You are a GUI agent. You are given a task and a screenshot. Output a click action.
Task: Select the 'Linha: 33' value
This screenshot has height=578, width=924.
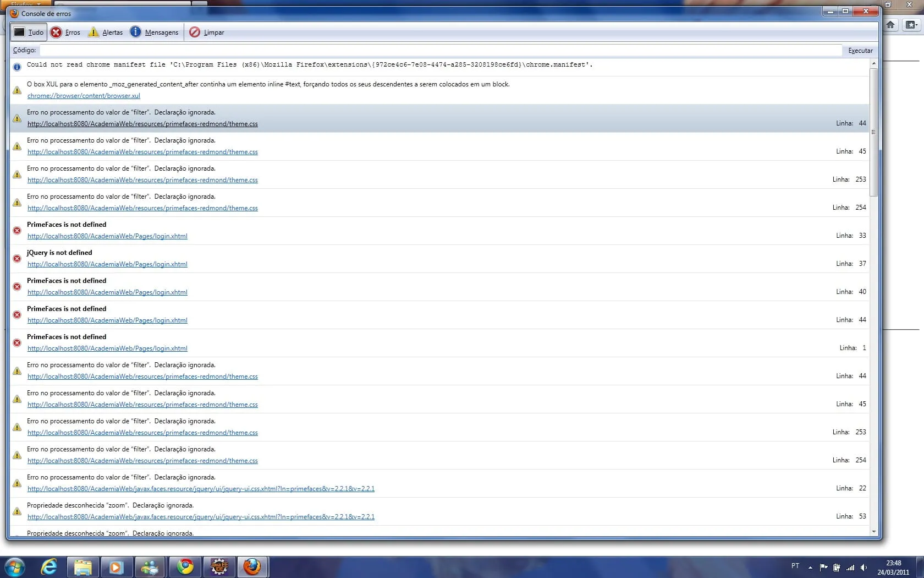coord(851,236)
